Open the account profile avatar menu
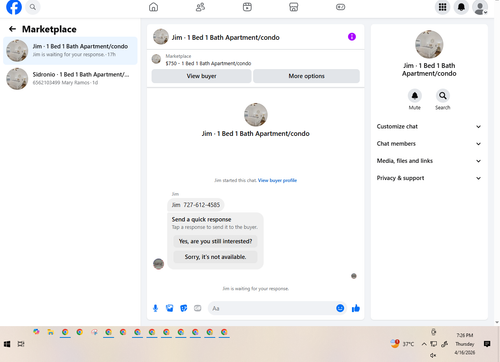This screenshot has width=500, height=362. (480, 7)
